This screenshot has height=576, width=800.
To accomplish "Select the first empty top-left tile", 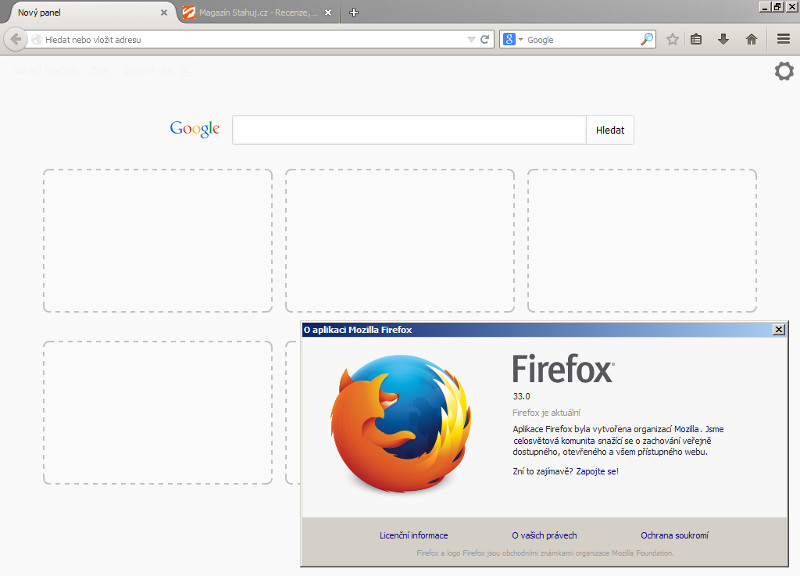I will [158, 240].
